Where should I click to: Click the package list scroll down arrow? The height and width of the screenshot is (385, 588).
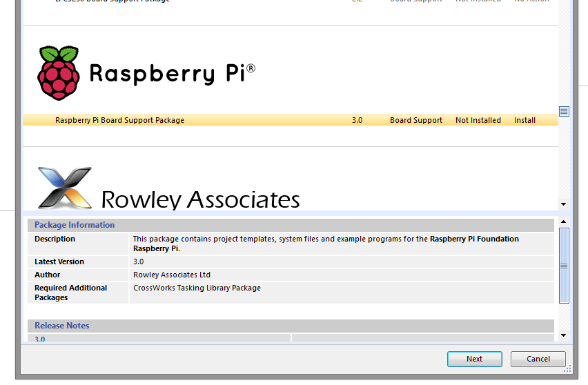tap(564, 204)
